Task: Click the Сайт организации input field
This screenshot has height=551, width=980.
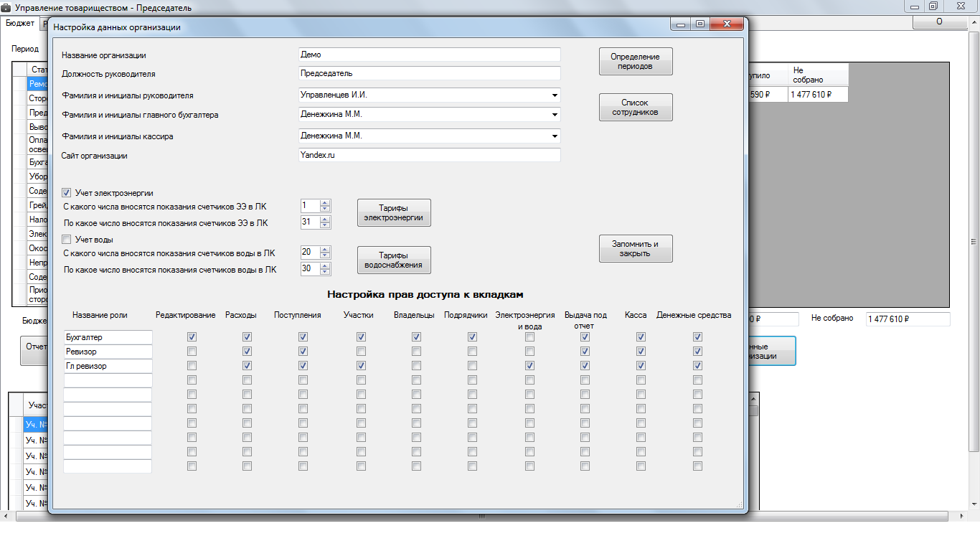Action: [x=429, y=156]
